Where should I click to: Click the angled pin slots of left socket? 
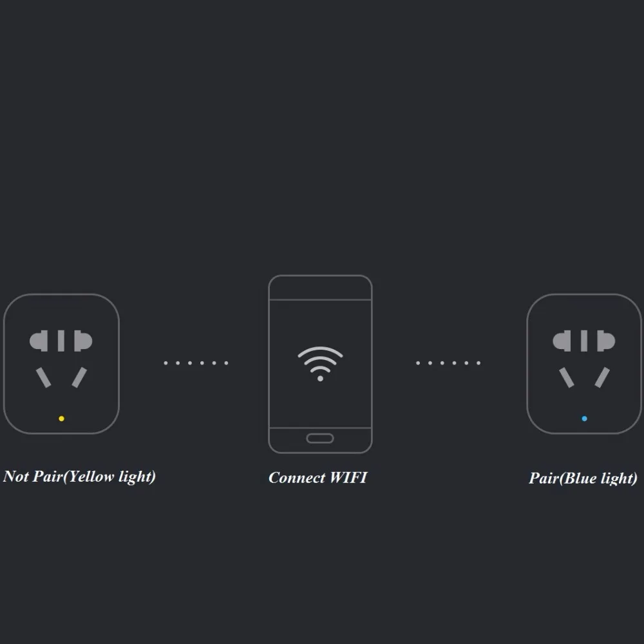(x=62, y=377)
